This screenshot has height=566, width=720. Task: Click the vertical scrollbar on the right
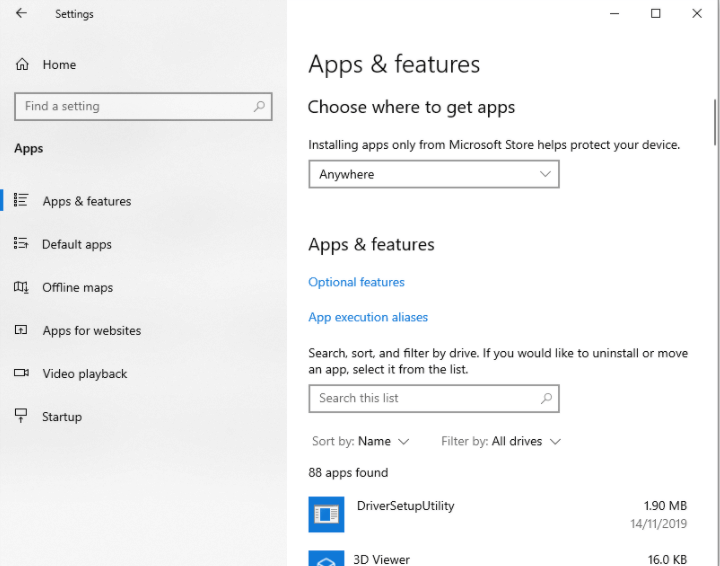click(x=715, y=123)
